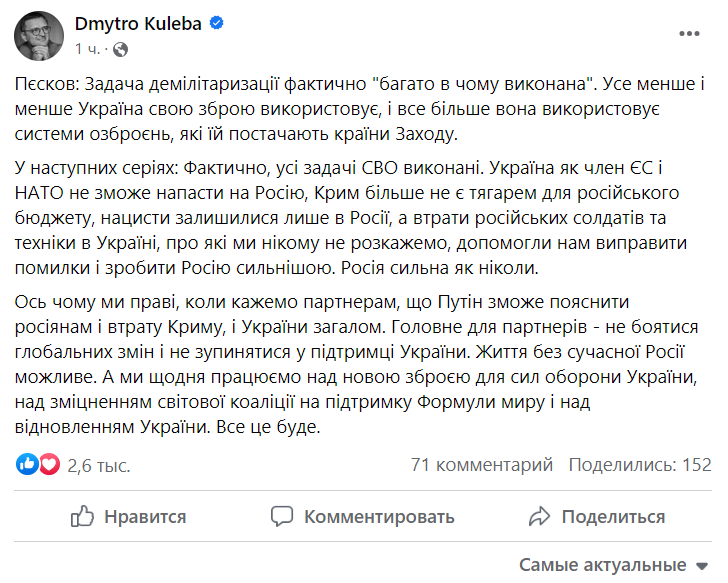Click the thumbs-up icon beside Нравится
Image resolution: width=728 pixels, height=583 pixels.
(82, 516)
